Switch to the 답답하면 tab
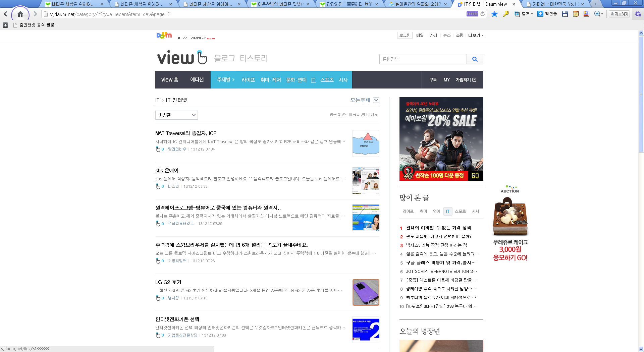Image resolution: width=644 pixels, height=352 pixels. [349, 4]
